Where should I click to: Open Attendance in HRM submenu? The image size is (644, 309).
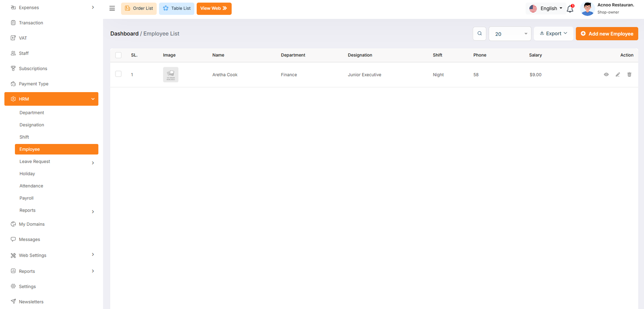(31, 186)
